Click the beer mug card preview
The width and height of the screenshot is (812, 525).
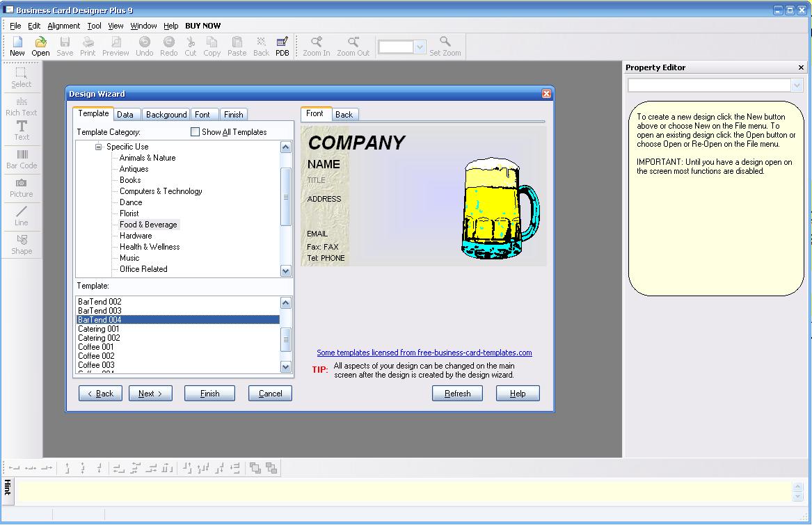(424, 196)
